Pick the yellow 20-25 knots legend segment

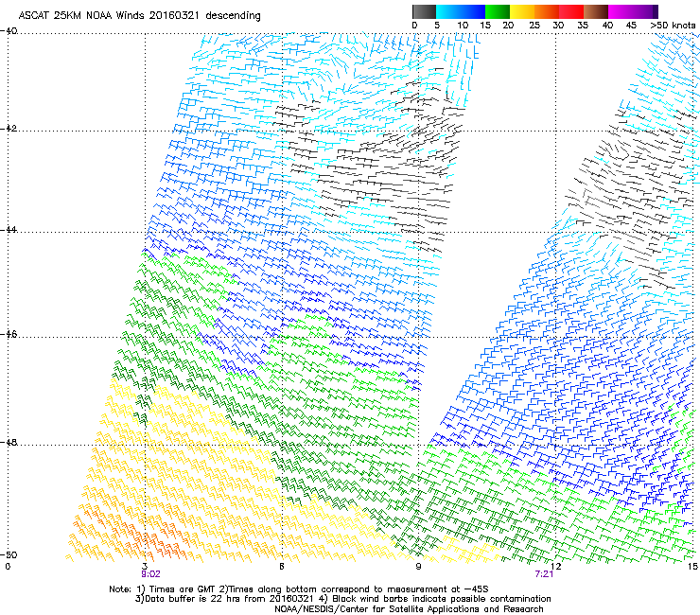click(x=522, y=11)
